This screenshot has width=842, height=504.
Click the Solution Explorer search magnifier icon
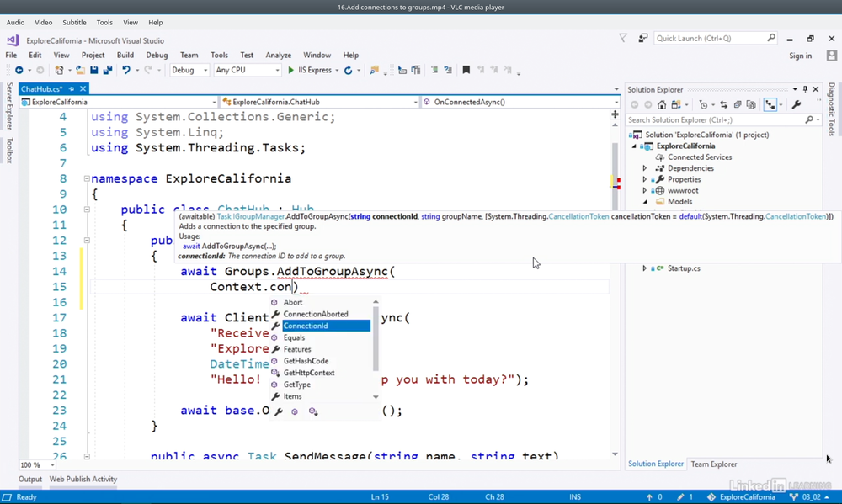pyautogui.click(x=809, y=120)
